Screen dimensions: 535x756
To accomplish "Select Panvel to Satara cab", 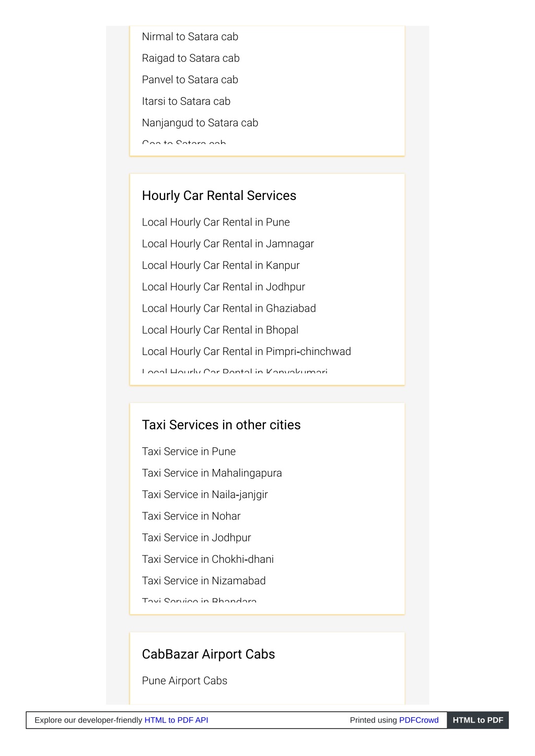I will pos(190,80).
